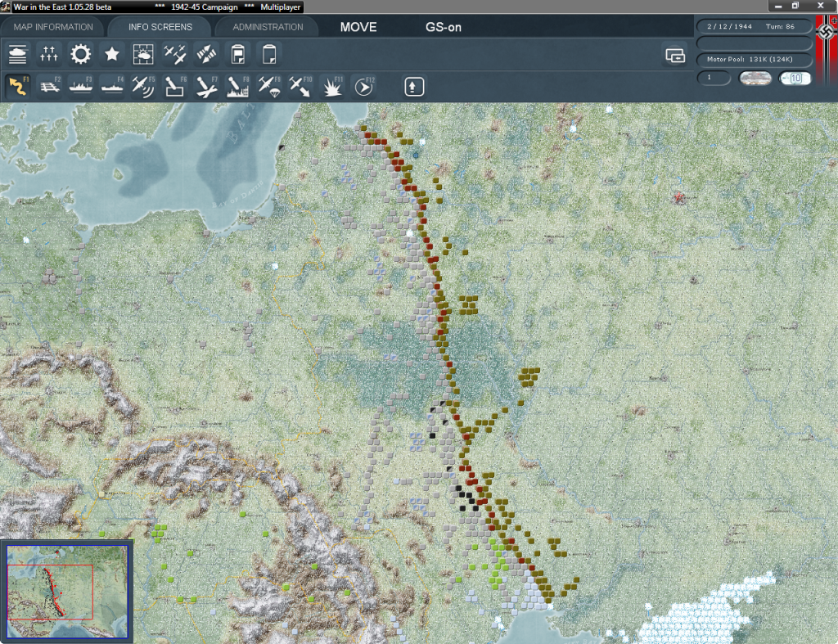Click the up-arrow toolbar collapse button

point(413,87)
